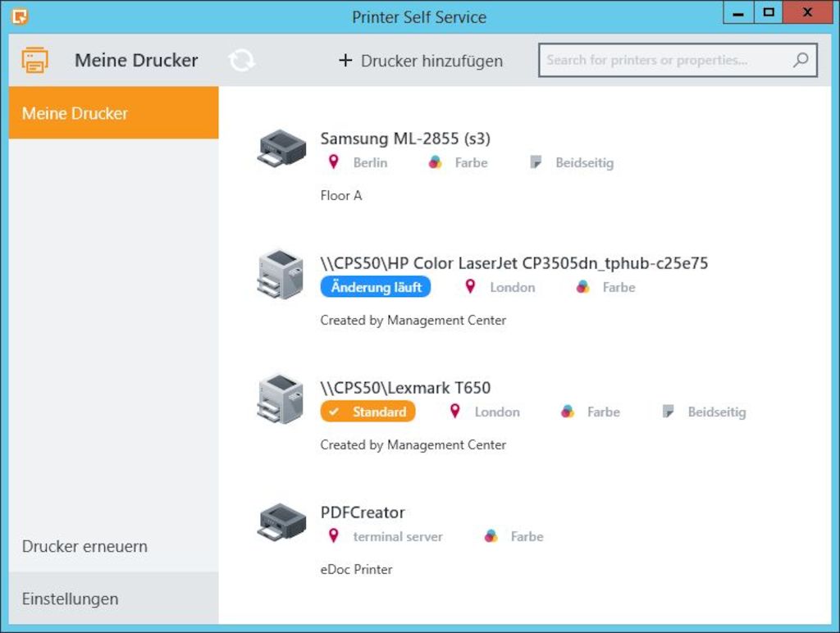Image resolution: width=840 pixels, height=633 pixels.
Task: Click the refresh printers icon in header
Action: [242, 60]
